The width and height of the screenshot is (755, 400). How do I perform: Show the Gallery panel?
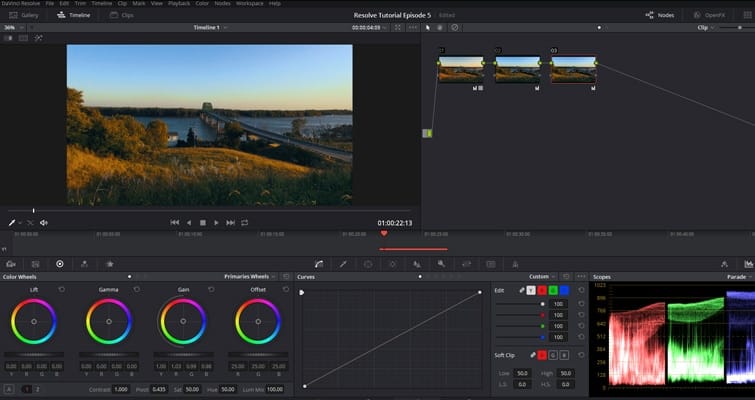click(x=24, y=15)
